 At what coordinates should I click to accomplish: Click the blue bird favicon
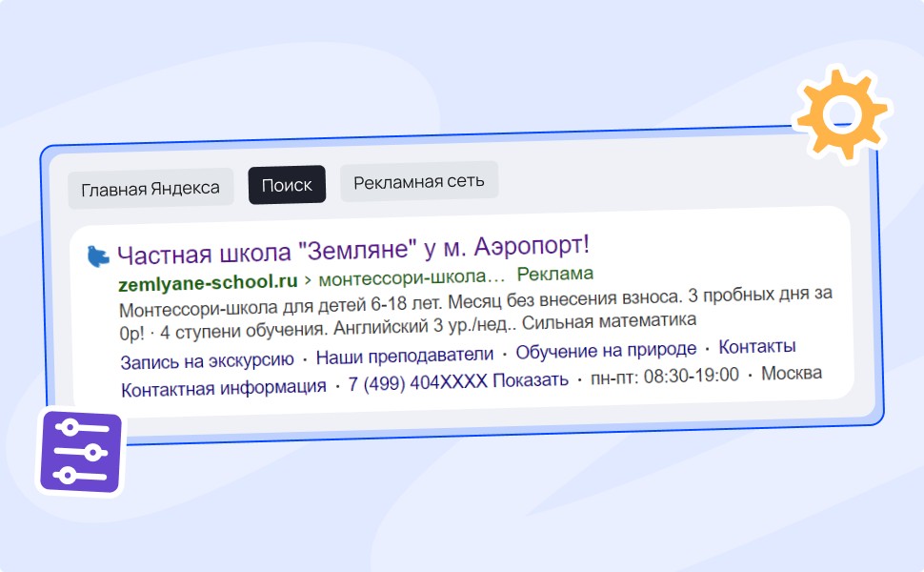pos(98,256)
